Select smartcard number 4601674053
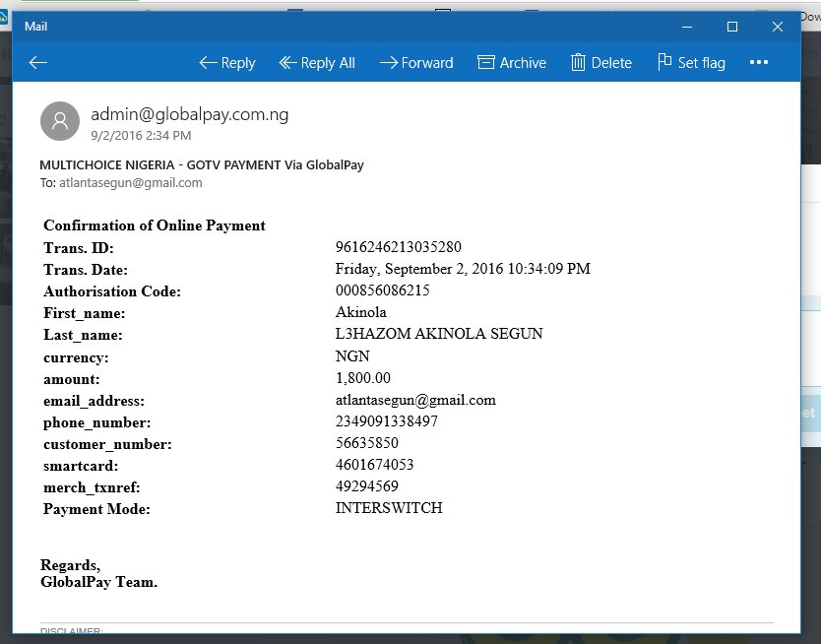The width and height of the screenshot is (821, 644). [375, 465]
